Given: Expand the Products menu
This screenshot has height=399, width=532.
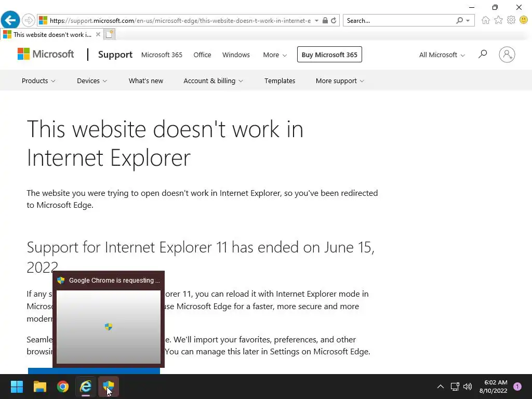Looking at the screenshot, I should (38, 81).
